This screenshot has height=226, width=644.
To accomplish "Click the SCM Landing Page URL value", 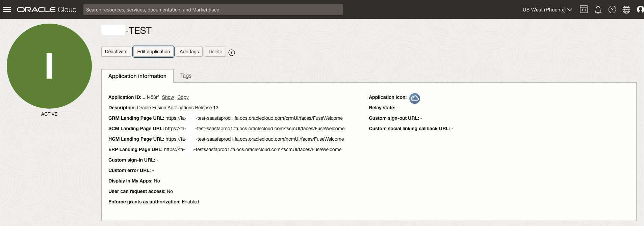I will (x=255, y=129).
